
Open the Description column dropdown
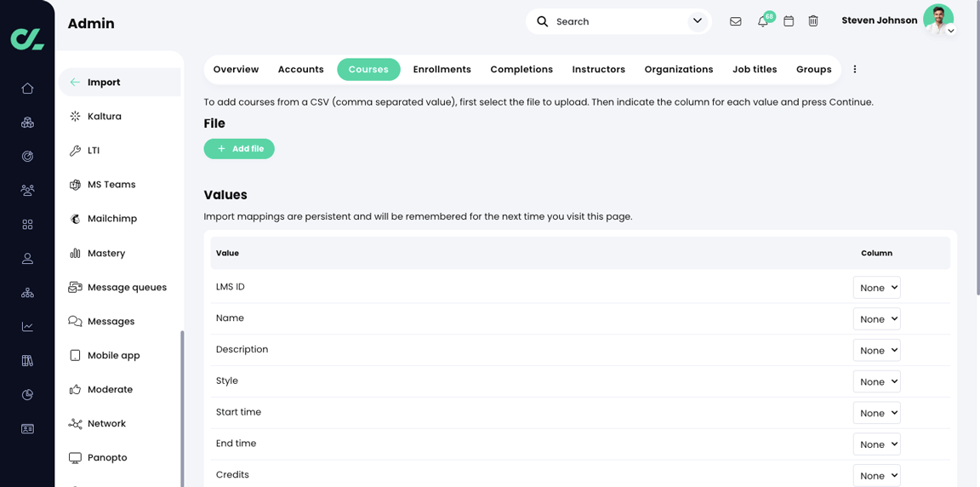point(877,350)
